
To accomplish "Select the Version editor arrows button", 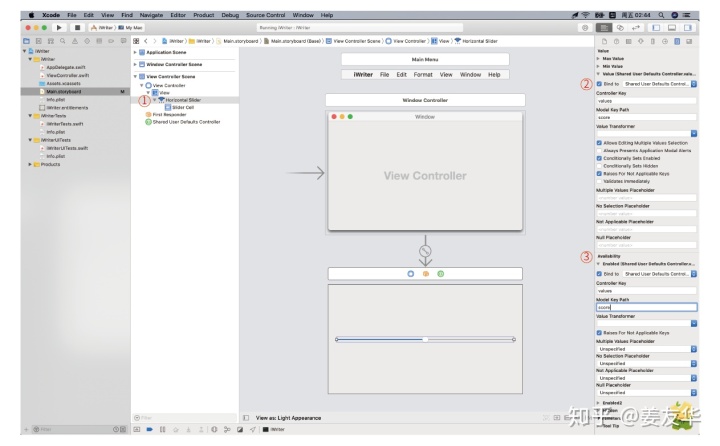I will tap(636, 28).
